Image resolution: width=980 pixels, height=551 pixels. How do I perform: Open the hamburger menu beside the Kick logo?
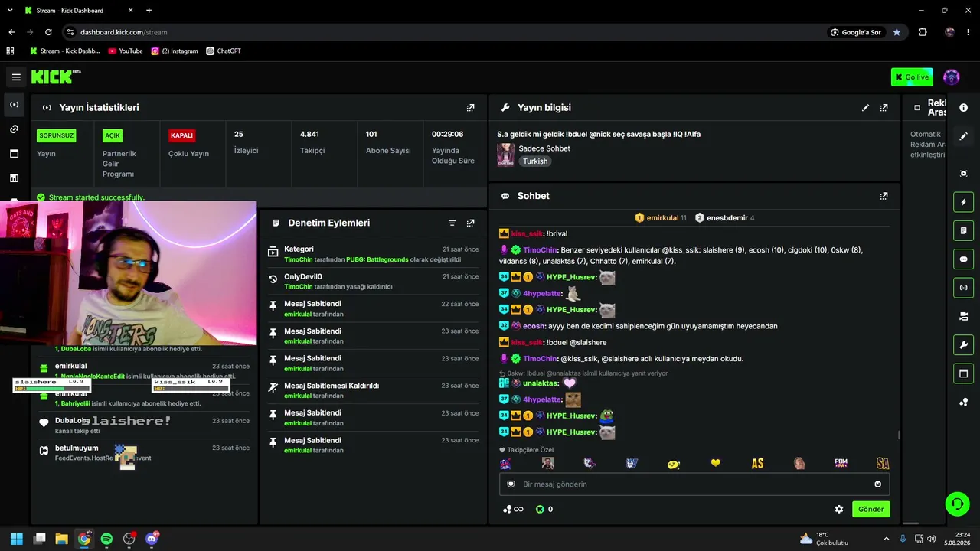16,77
